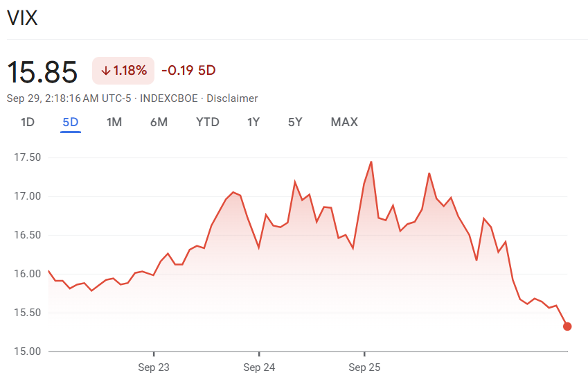
Task: Click the Sep 25 date axis label
Action: 364,367
